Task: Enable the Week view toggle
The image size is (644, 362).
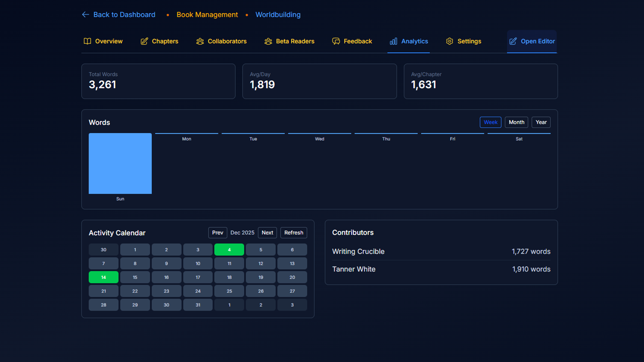Action: coord(490,122)
